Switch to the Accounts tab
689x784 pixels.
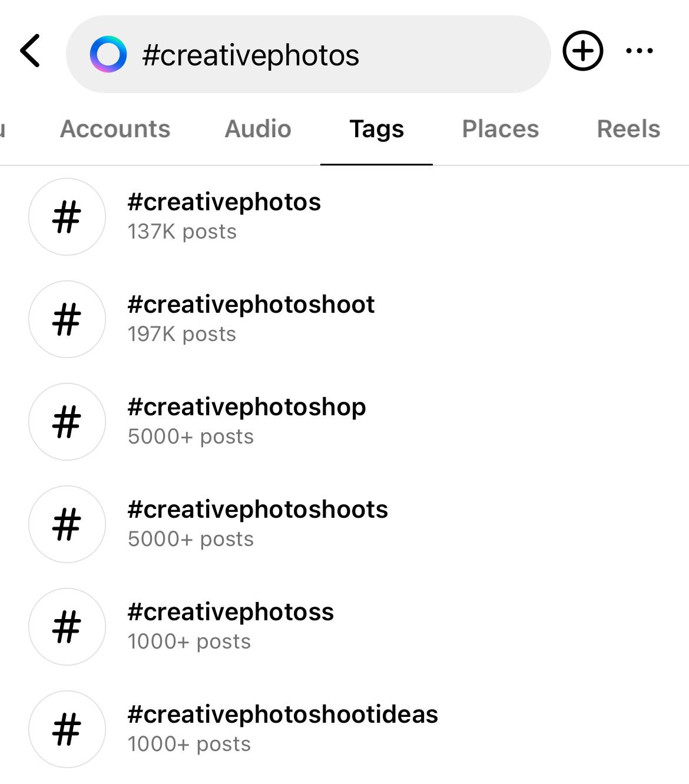click(x=115, y=129)
